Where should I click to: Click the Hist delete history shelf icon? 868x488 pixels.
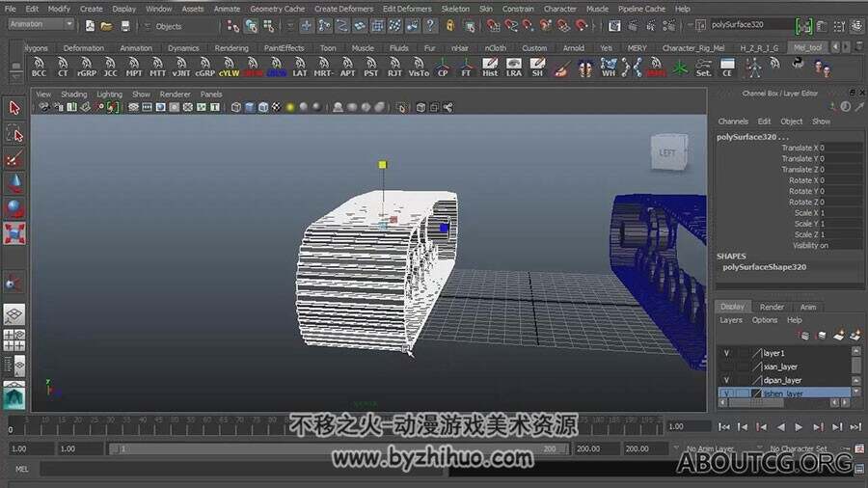(490, 67)
